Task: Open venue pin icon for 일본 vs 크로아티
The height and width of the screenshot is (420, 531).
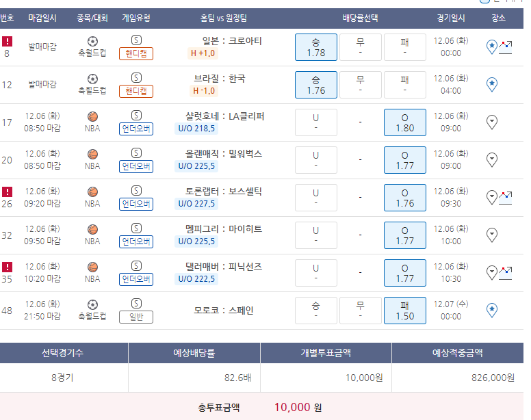Action: coord(492,47)
